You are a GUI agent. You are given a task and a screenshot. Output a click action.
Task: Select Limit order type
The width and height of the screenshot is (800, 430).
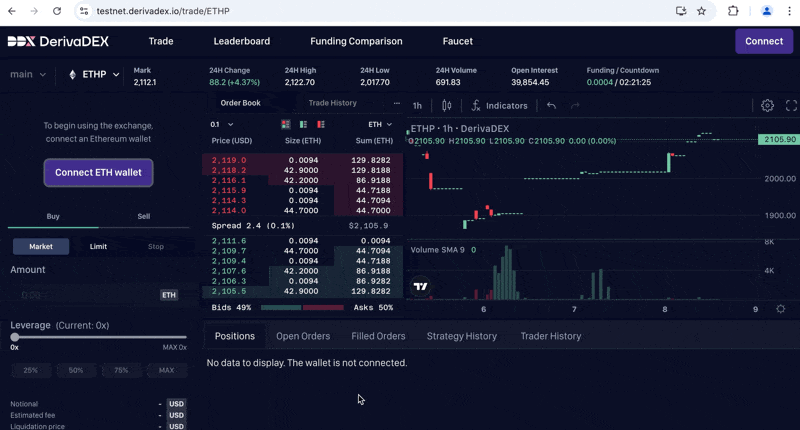(x=98, y=246)
